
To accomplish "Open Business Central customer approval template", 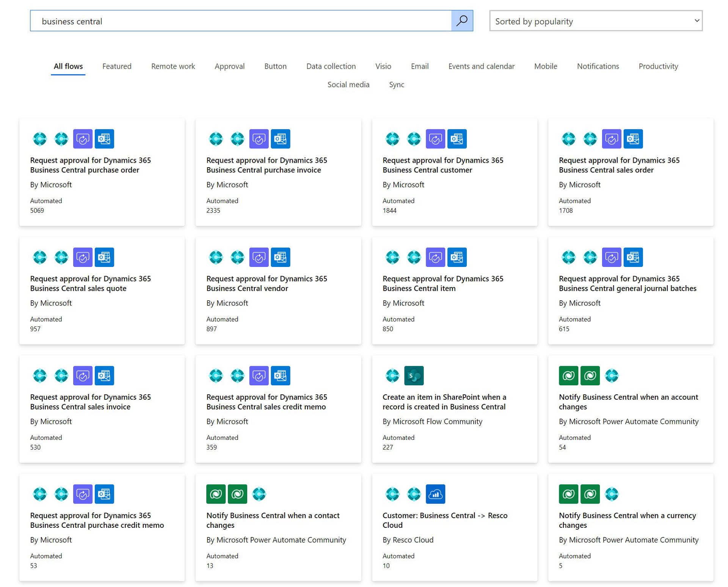I will click(443, 165).
